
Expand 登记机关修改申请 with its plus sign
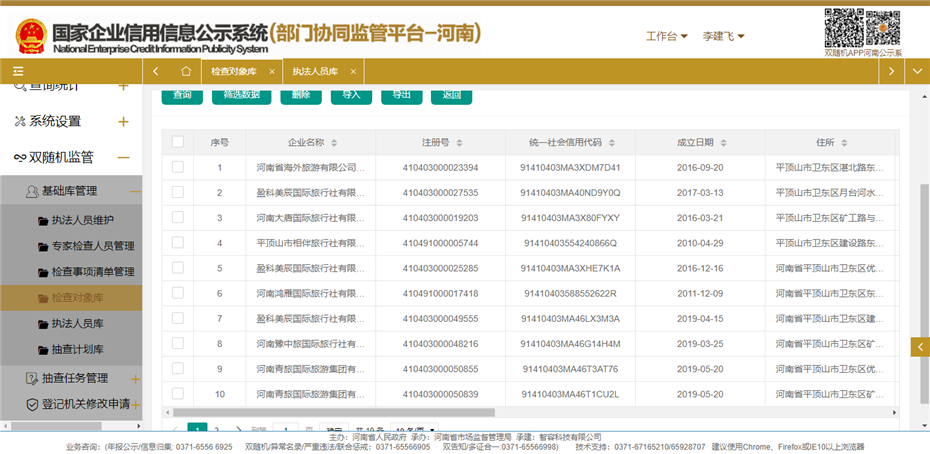click(x=135, y=405)
